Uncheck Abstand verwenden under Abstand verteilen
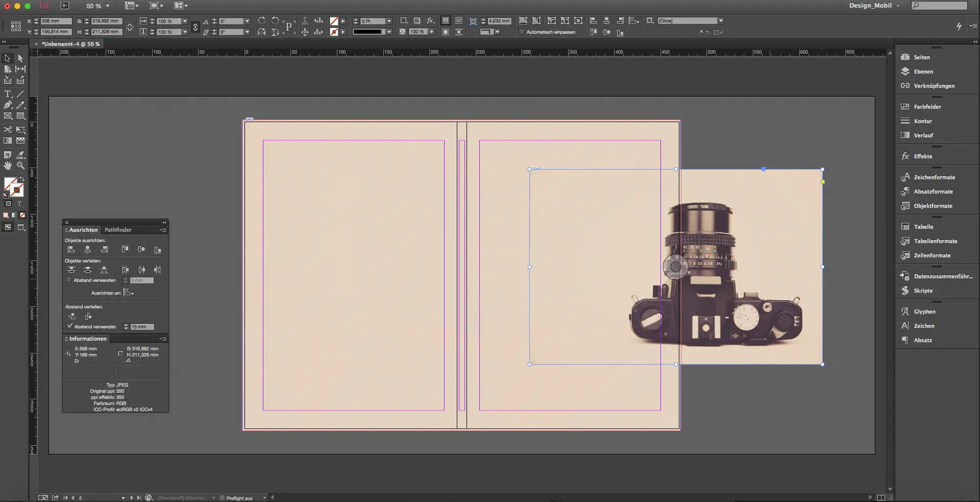Viewport: 980px width, 502px height. tap(69, 326)
